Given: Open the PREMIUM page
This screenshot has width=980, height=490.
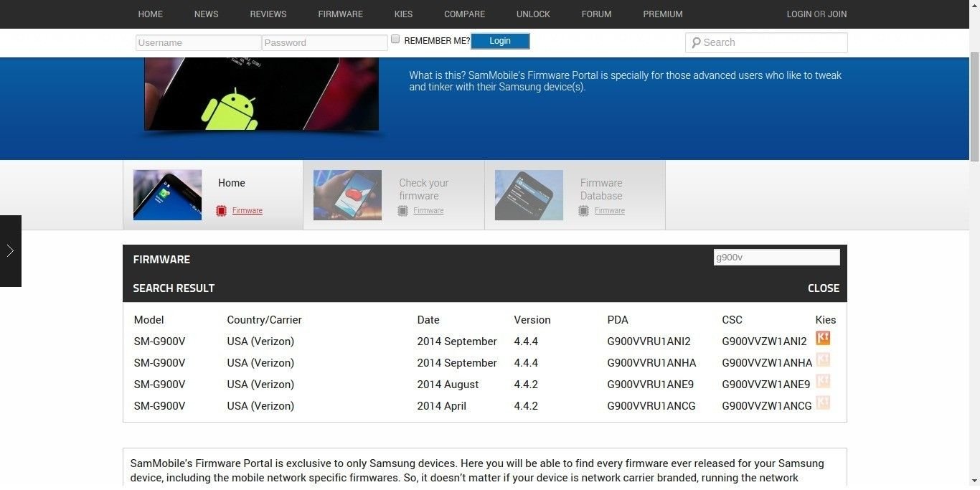Looking at the screenshot, I should pyautogui.click(x=663, y=14).
